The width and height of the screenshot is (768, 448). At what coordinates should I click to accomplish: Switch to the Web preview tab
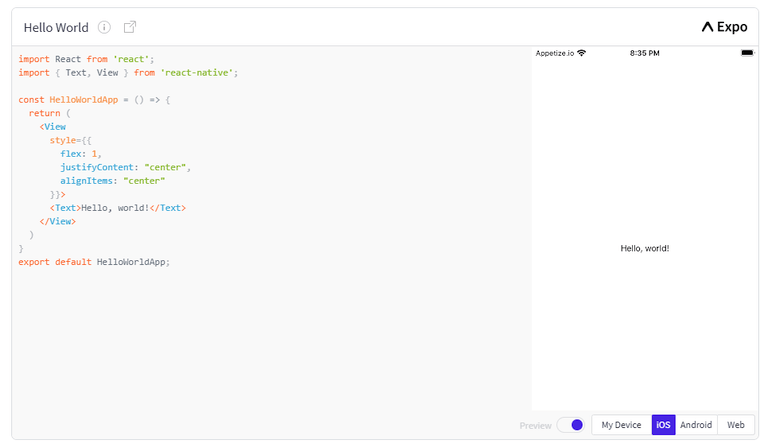point(736,424)
